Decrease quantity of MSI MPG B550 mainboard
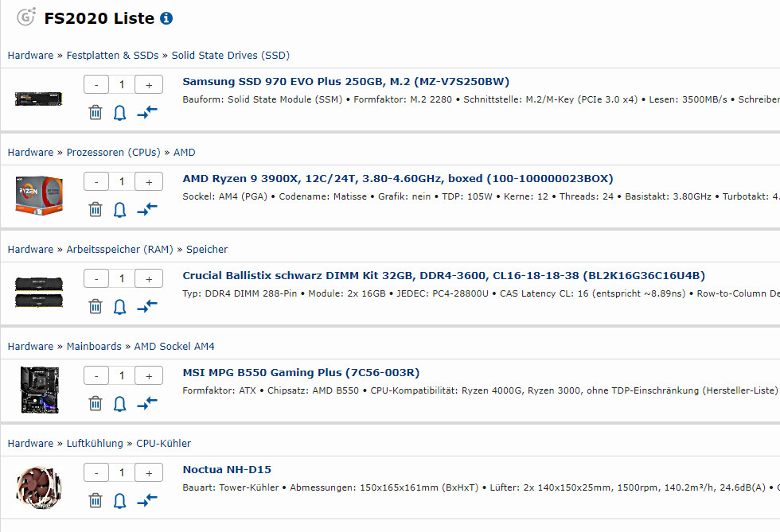Screen dimensions: 780x532 (x=96, y=376)
